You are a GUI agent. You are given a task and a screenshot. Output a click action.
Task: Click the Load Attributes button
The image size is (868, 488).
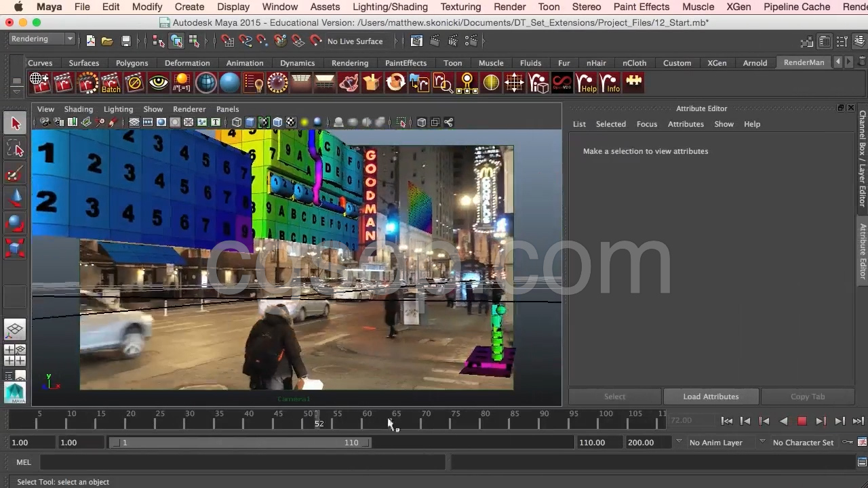[x=711, y=396]
